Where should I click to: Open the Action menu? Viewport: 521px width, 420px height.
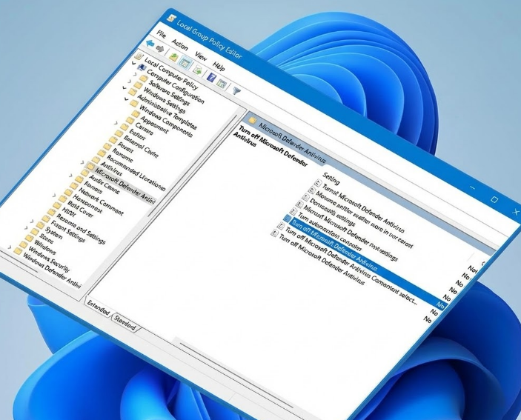(180, 44)
